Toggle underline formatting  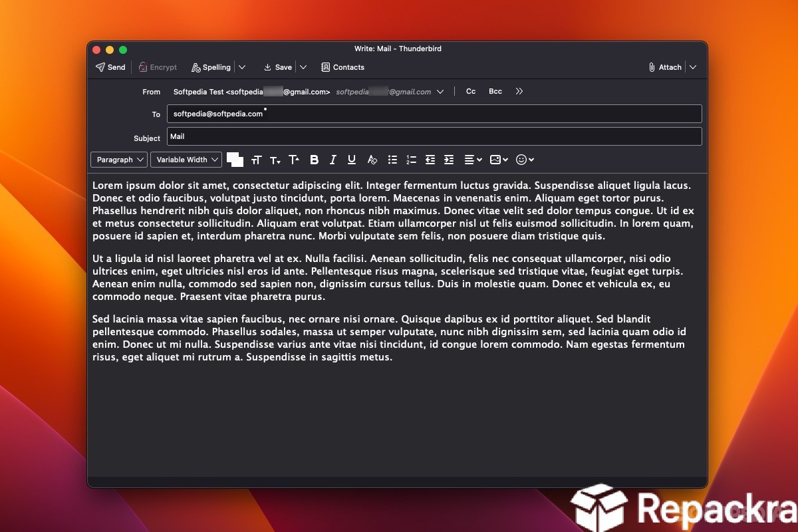pyautogui.click(x=352, y=160)
